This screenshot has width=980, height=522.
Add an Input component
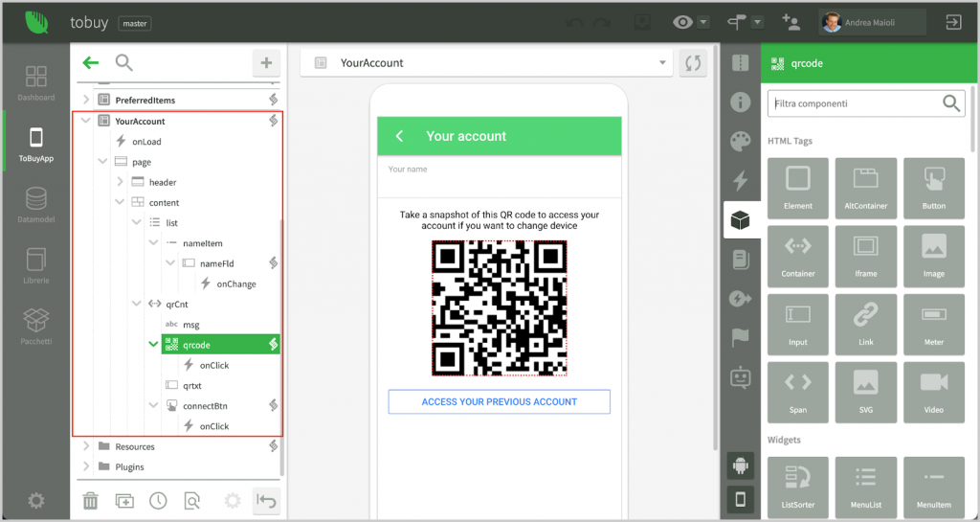point(798,325)
